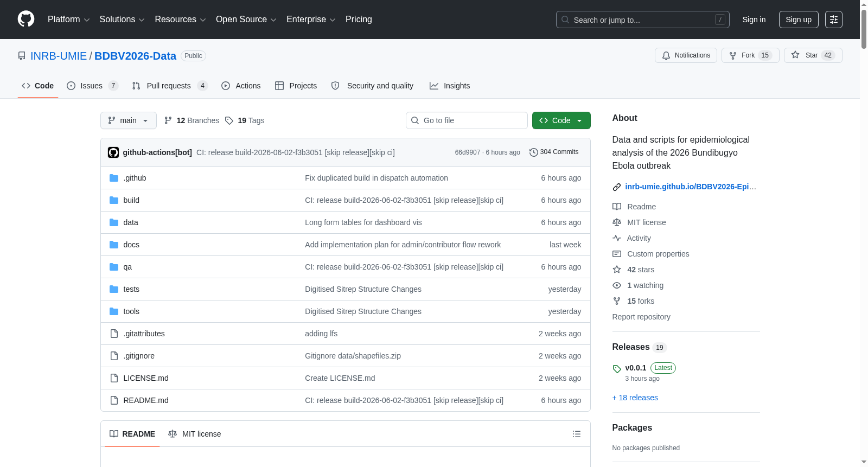This screenshot has width=868, height=467.
Task: Click the Star icon button
Action: pos(795,55)
